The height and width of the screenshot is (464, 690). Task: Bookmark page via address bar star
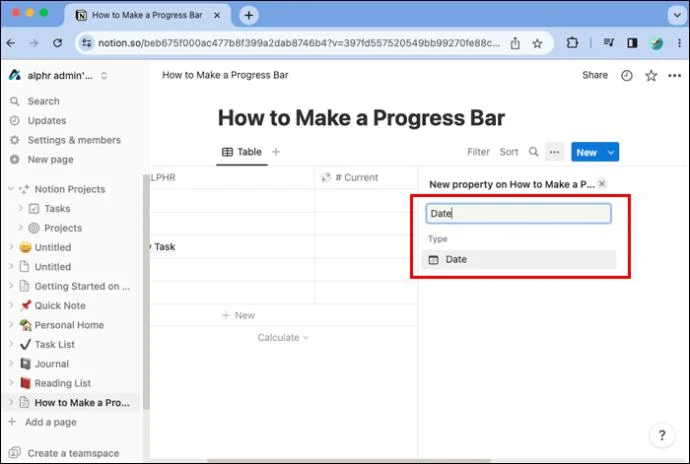[537, 43]
